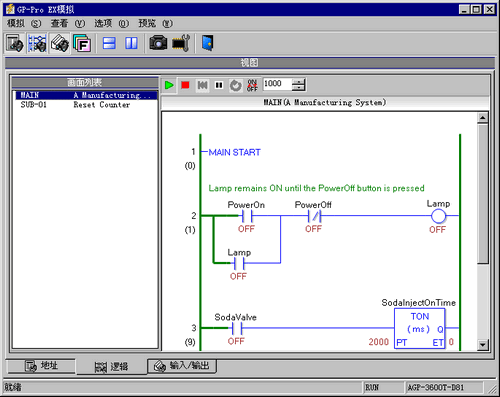This screenshot has height=397, width=500.
Task: Tile views horizontally icon
Action: click(109, 43)
